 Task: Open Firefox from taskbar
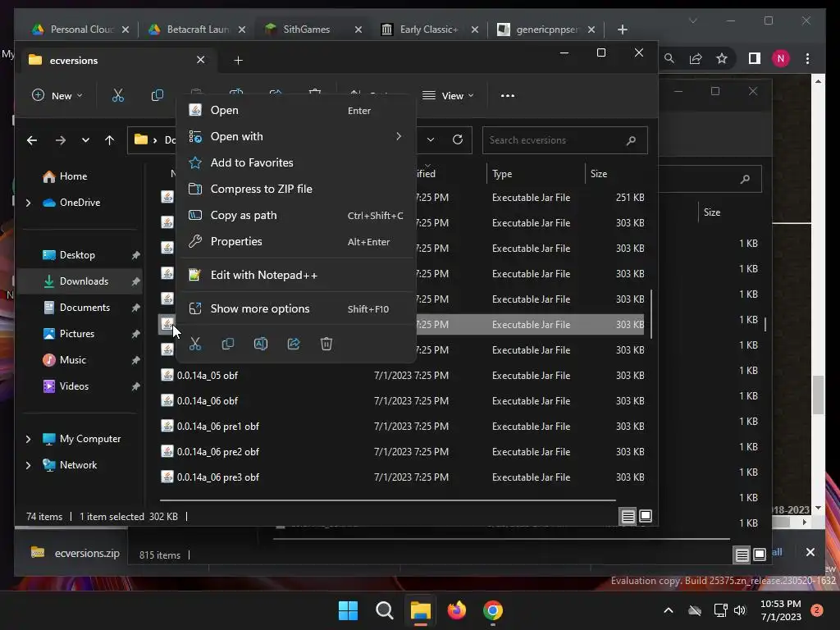[457, 610]
